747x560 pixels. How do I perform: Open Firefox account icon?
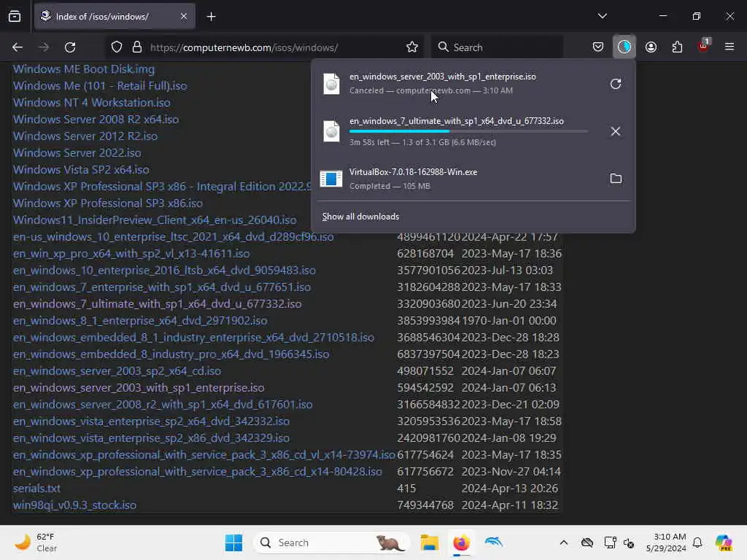[651, 47]
